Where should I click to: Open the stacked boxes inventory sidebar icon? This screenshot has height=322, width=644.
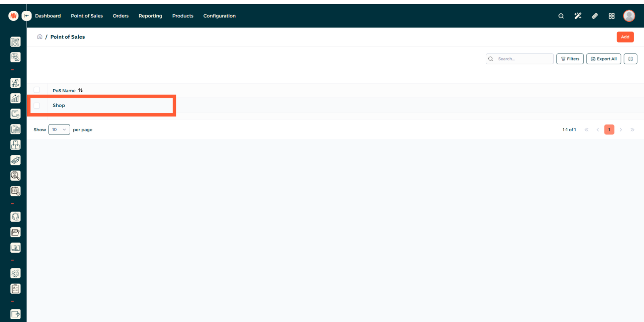pos(15,145)
